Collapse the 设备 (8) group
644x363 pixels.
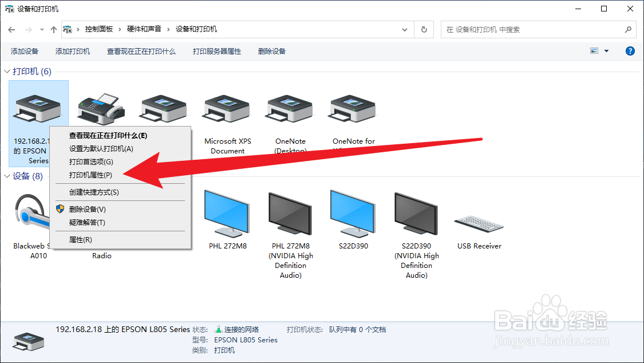coord(7,176)
